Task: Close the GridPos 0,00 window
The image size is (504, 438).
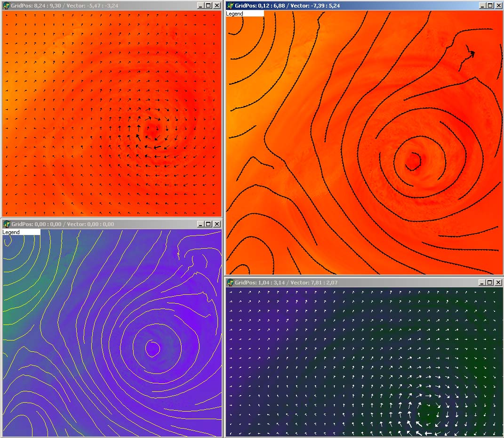Action: coord(216,224)
